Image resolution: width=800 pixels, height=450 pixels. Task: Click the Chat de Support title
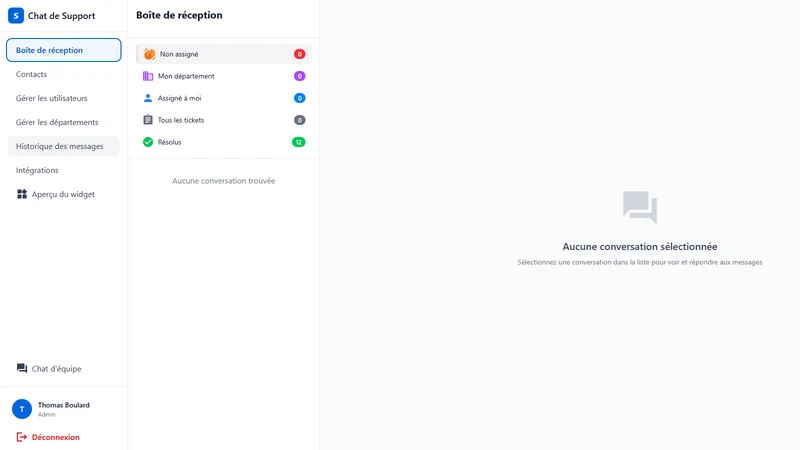[61, 16]
